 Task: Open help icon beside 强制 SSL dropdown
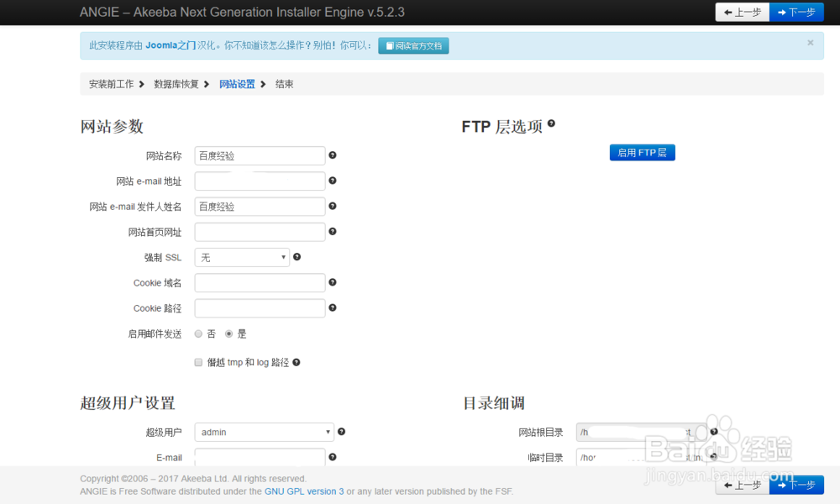[297, 257]
